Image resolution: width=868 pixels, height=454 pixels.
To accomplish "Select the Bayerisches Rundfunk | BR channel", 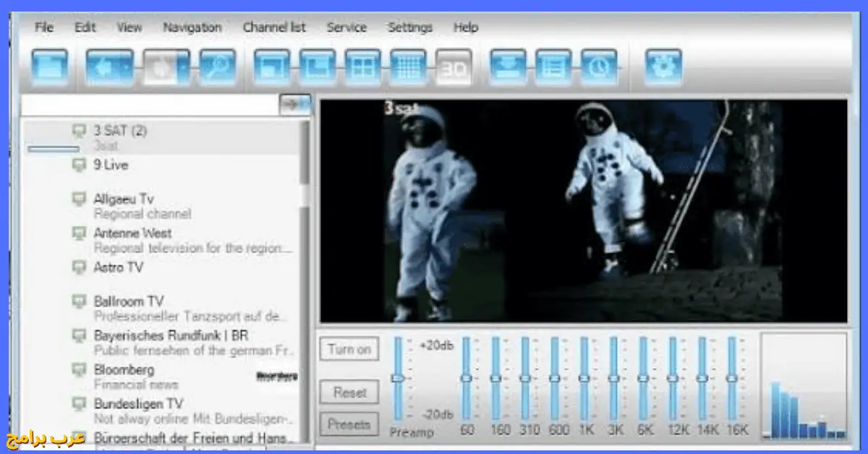I will [171, 335].
